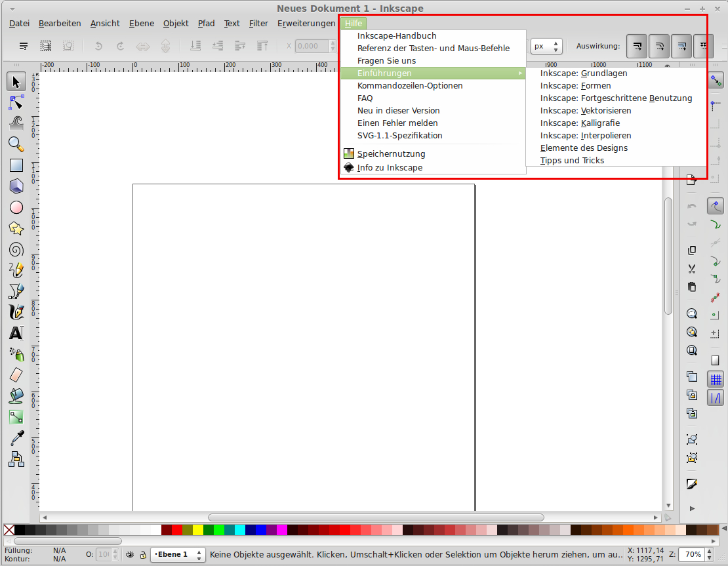Select the Text tool
The height and width of the screenshot is (566, 728).
coord(16,333)
